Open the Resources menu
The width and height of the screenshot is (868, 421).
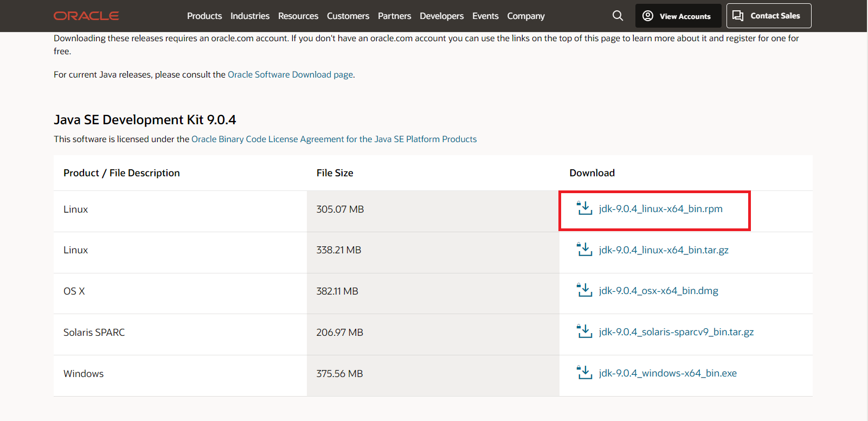pyautogui.click(x=298, y=16)
